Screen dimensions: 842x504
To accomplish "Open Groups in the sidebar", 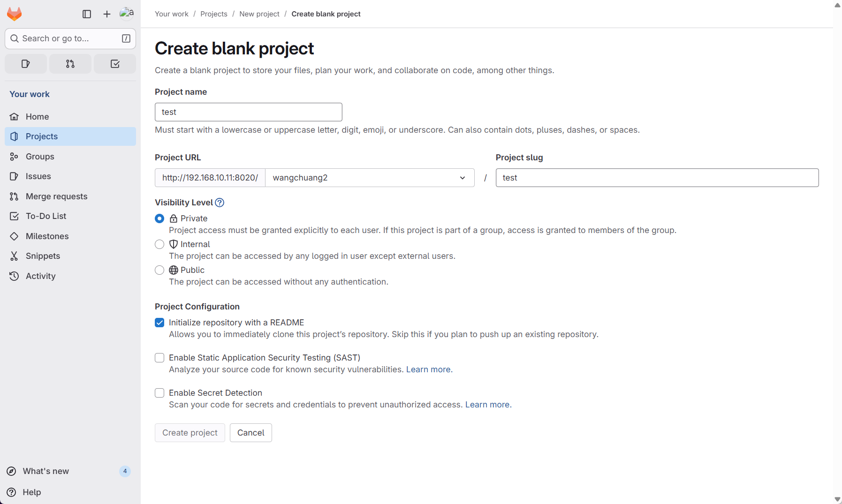I will pyautogui.click(x=40, y=157).
